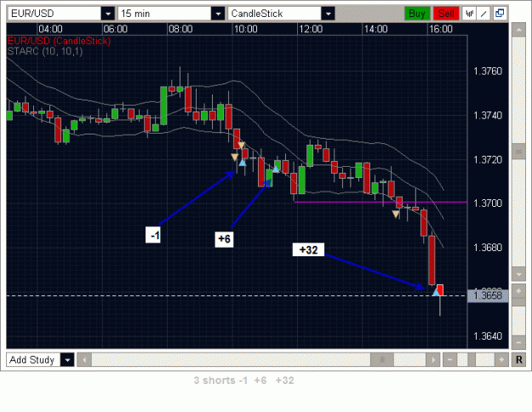Click the orange trade marker below the magenta line
This screenshot has width=532, height=412.
[396, 215]
